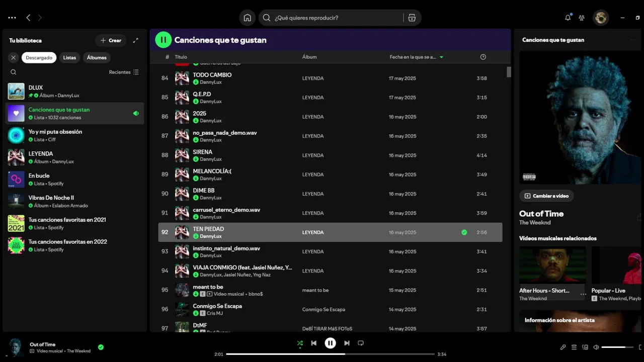Open 'Conmigo Se Escapa' album link
This screenshot has width=644, height=362.
324,309
